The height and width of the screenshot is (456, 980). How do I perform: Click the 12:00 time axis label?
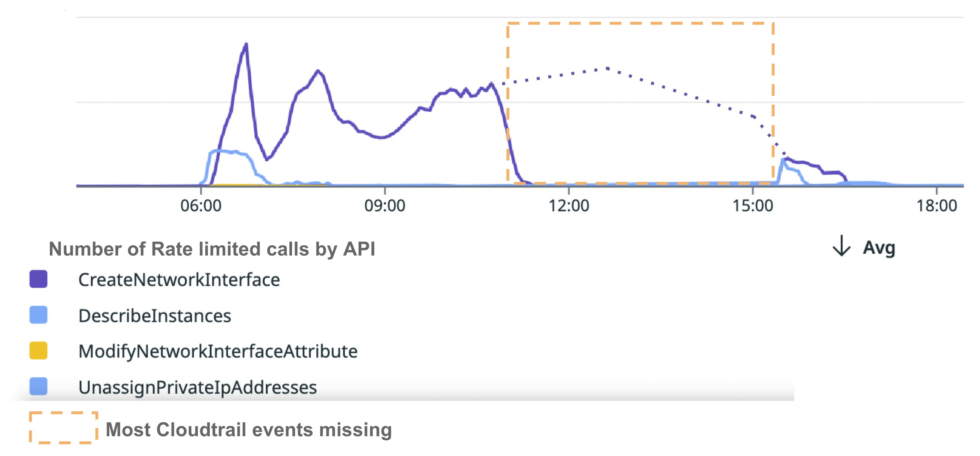pyautogui.click(x=569, y=206)
